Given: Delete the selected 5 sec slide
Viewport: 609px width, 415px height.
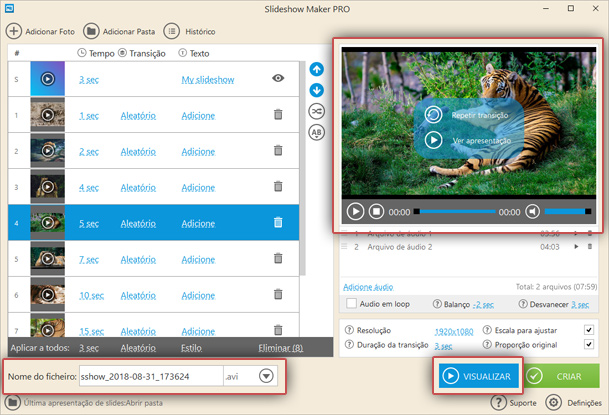Looking at the screenshot, I should tap(278, 222).
